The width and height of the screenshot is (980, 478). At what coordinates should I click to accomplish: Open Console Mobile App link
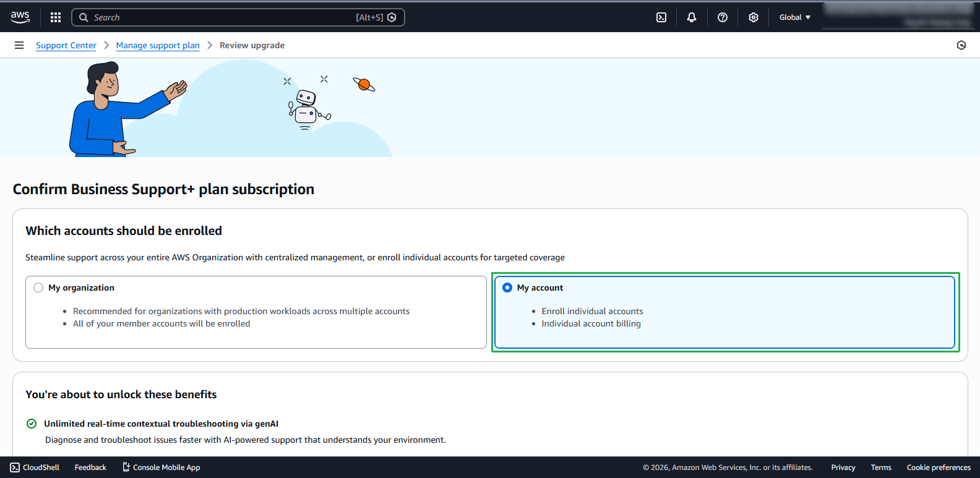(x=161, y=467)
